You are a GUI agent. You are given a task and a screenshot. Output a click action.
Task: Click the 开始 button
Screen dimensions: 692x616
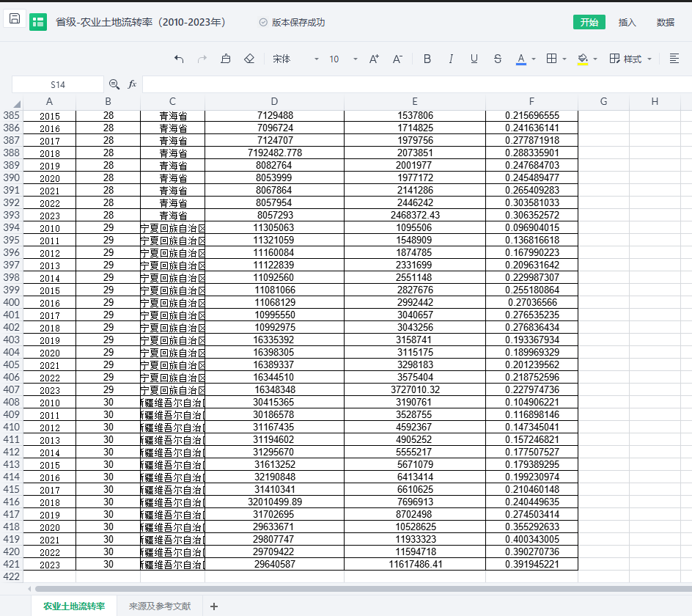point(589,22)
